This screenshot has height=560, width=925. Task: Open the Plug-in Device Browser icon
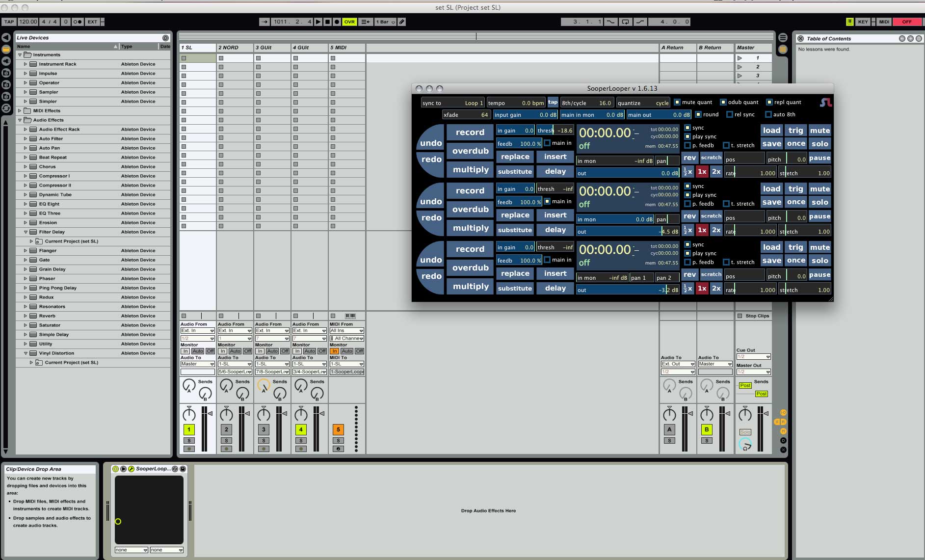coord(6,61)
